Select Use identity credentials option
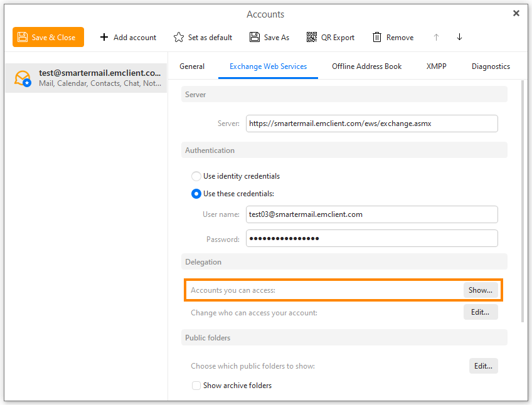Image resolution: width=532 pixels, height=405 pixels. 196,176
